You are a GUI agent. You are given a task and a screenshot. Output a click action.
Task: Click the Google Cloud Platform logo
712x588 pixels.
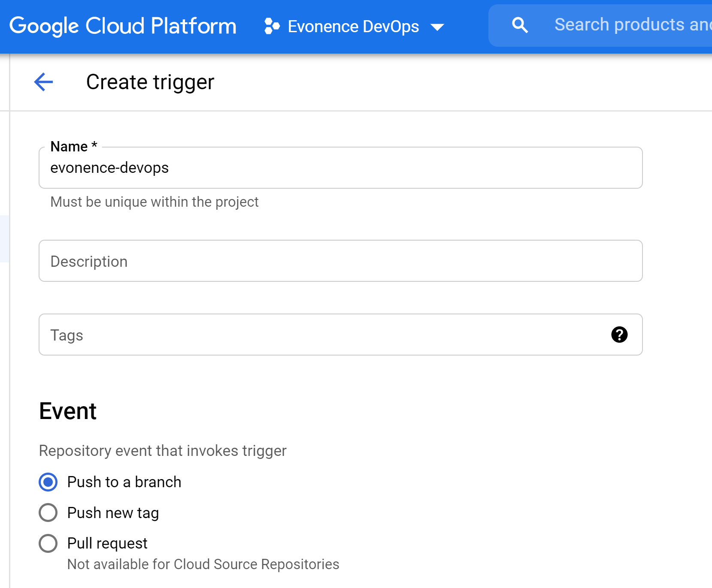click(123, 26)
